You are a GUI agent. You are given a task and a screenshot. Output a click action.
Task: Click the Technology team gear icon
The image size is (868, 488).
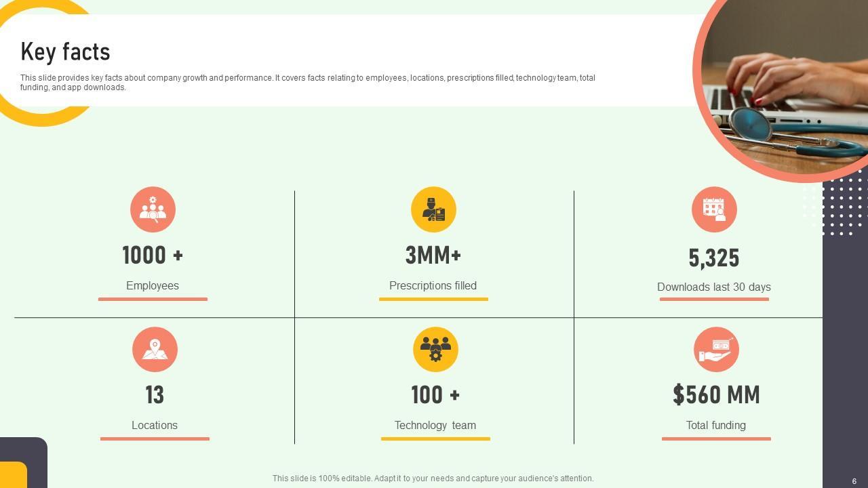(x=435, y=350)
